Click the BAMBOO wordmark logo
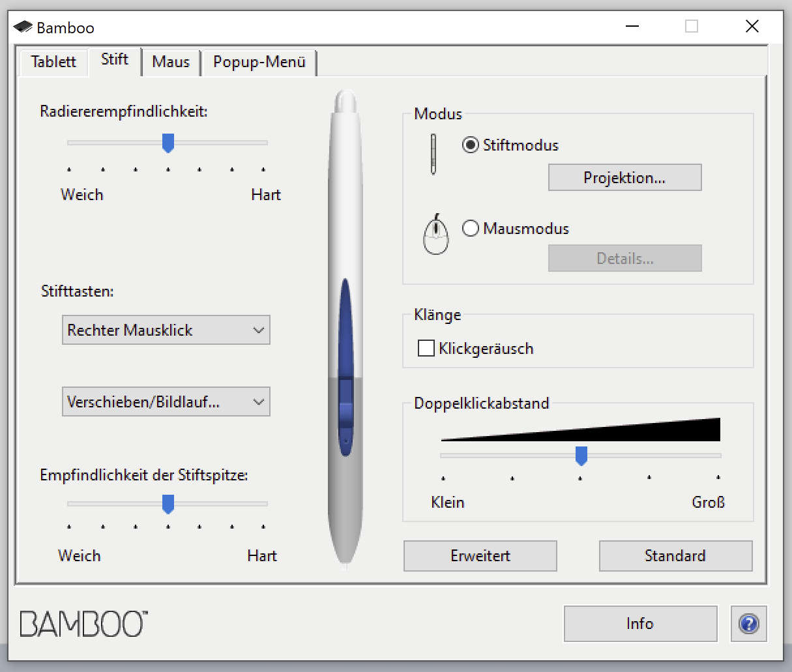Screen dimensions: 792x672 click(81, 624)
